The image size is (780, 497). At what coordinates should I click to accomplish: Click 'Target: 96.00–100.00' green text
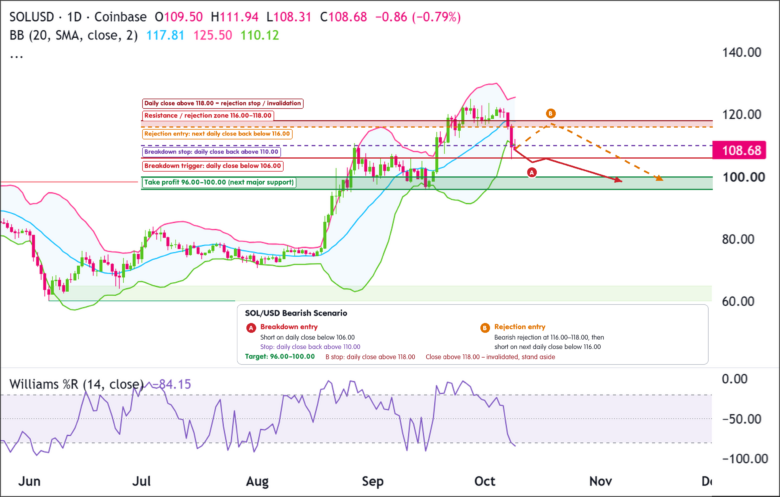click(280, 357)
